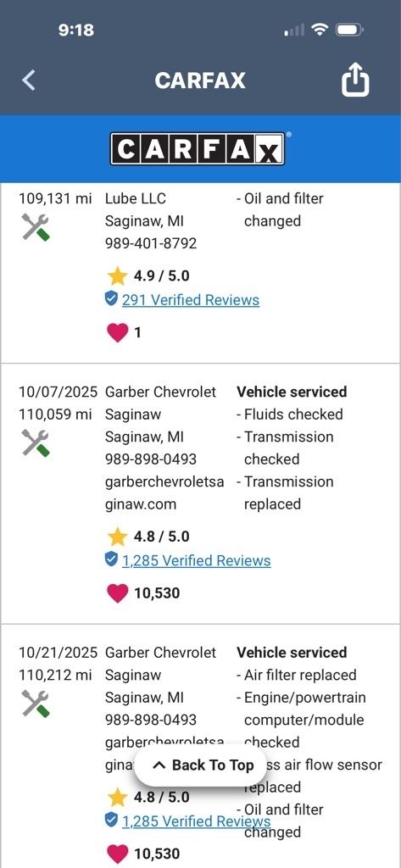Tap the back chevron in header

tap(29, 81)
